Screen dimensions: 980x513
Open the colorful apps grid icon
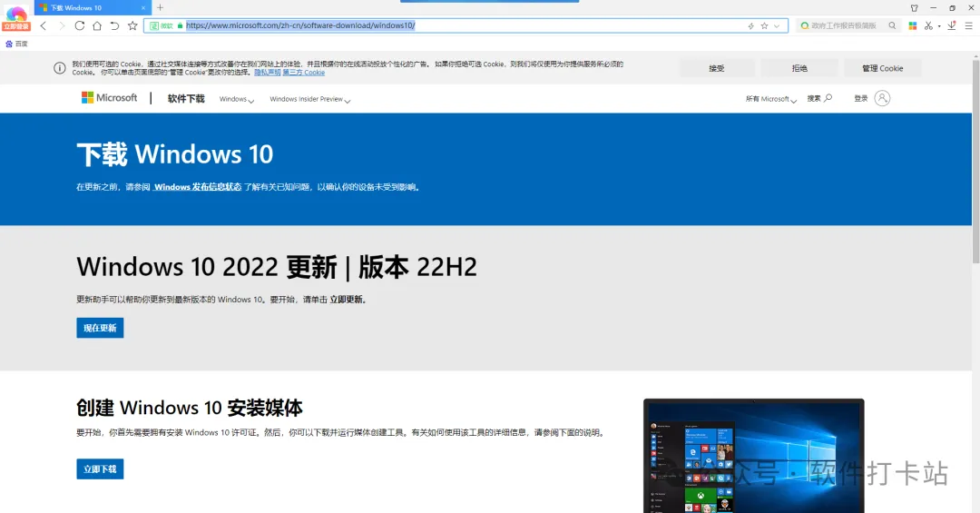913,25
